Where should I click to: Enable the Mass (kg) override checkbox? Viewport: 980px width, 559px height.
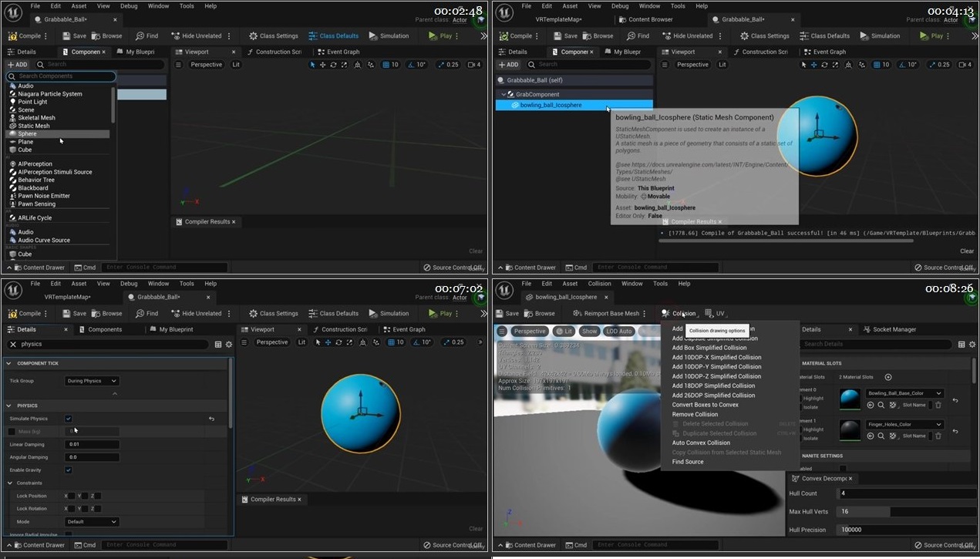coord(12,431)
